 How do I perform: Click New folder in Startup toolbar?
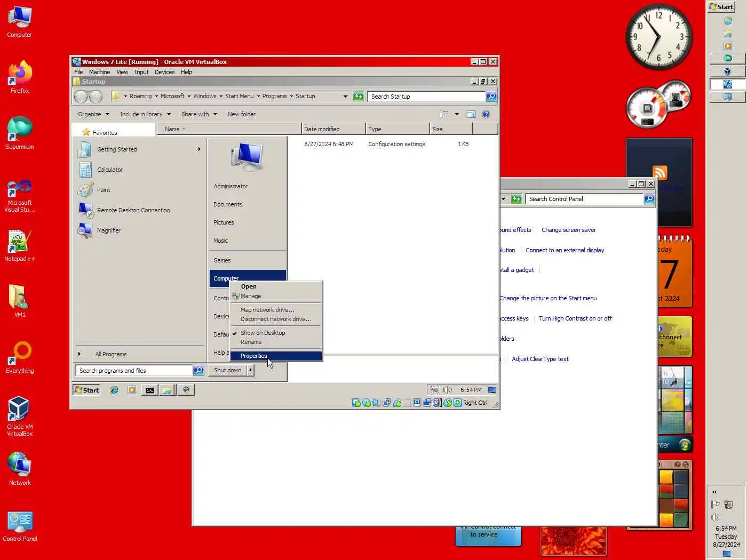pyautogui.click(x=242, y=114)
